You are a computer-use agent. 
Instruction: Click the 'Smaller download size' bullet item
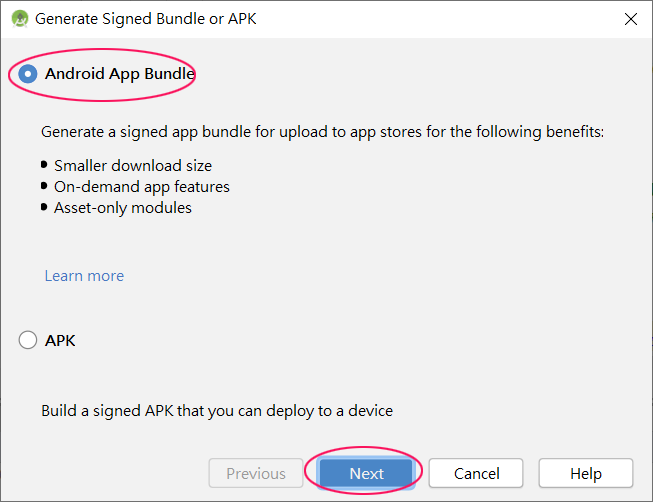click(x=133, y=166)
